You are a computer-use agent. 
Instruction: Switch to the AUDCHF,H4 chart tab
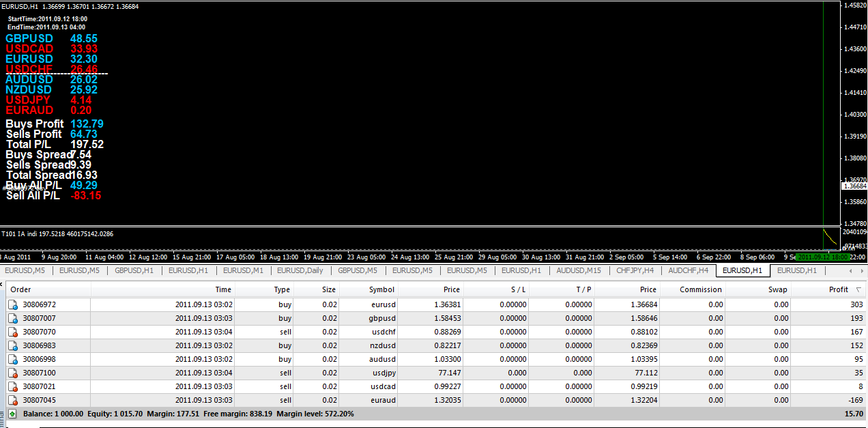tap(688, 270)
